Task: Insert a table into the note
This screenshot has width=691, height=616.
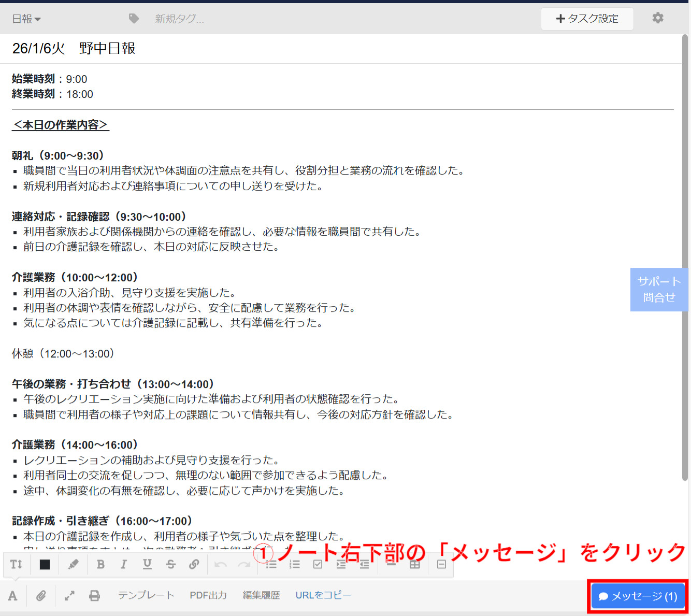Action: (x=415, y=564)
